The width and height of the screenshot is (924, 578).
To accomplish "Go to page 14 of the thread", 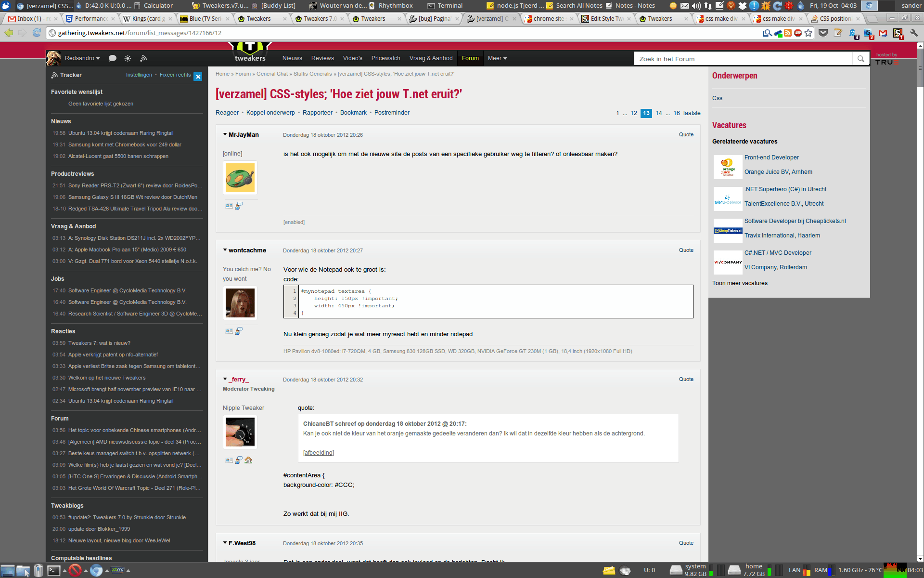I will (659, 113).
